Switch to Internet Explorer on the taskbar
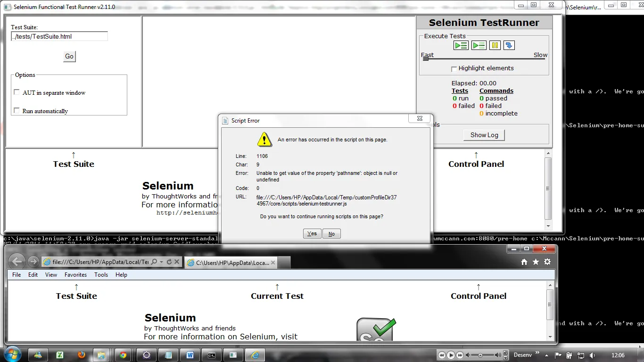Screen dimensions: 644x362 click(x=255, y=355)
